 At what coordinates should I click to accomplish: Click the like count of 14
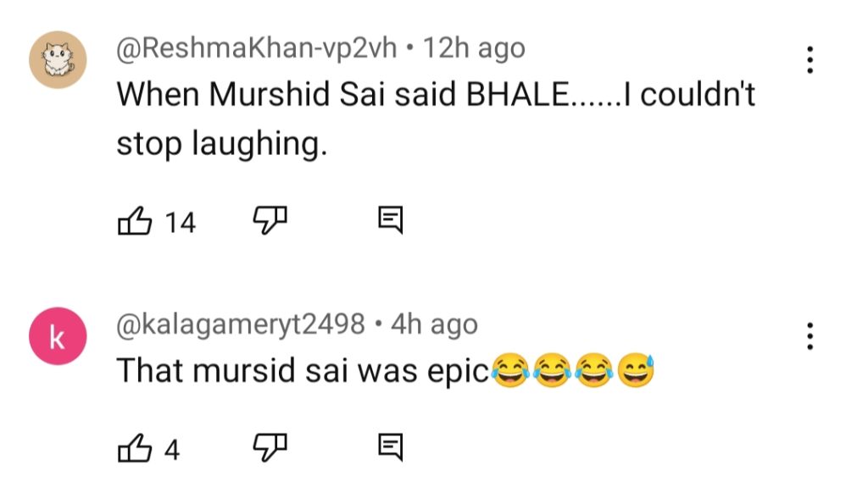tap(180, 223)
